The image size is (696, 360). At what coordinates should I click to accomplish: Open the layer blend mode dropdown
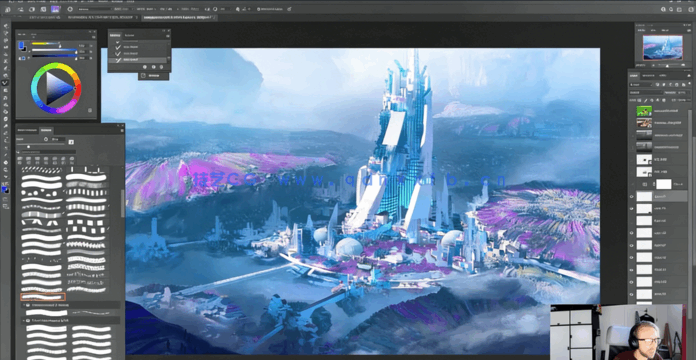point(645,93)
